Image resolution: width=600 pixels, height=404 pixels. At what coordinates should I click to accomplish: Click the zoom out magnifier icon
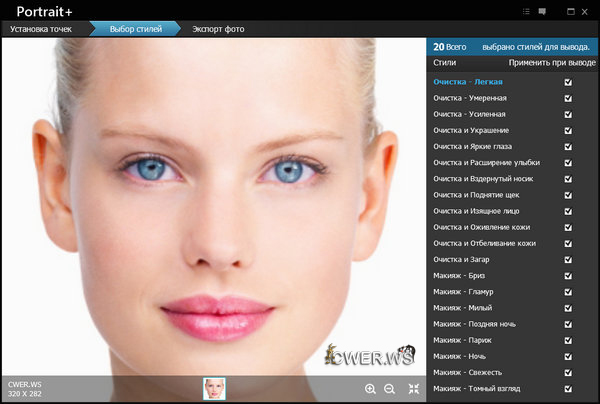(390, 388)
